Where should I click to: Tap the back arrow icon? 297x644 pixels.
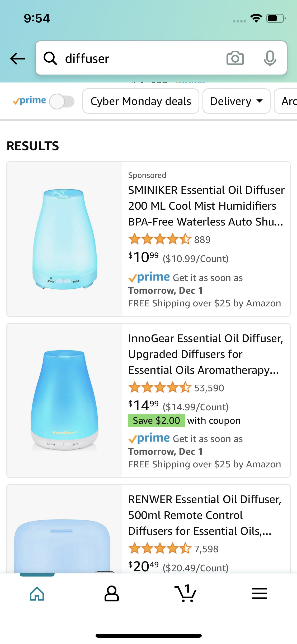17,58
